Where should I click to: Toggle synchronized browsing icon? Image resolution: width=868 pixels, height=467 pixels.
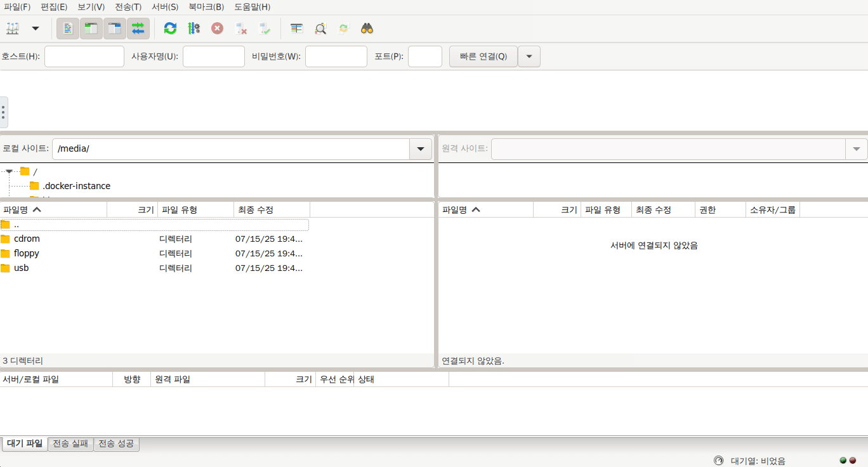(x=344, y=29)
